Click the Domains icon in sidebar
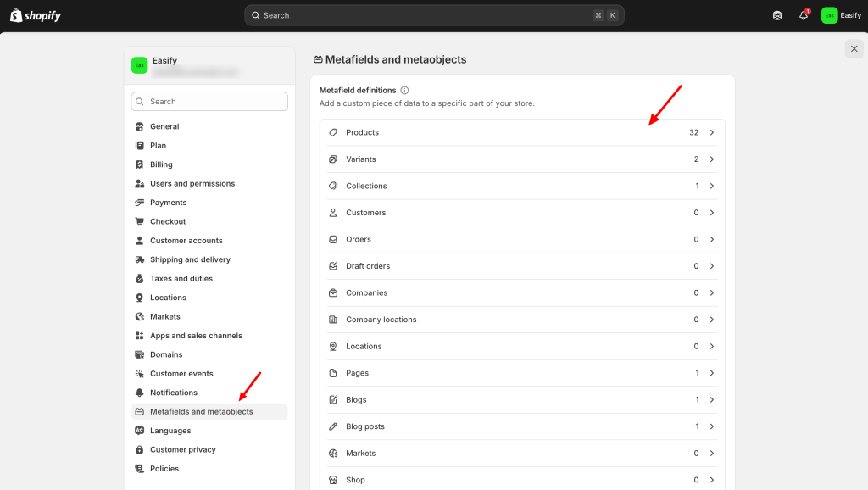This screenshot has width=868, height=490. (x=140, y=355)
